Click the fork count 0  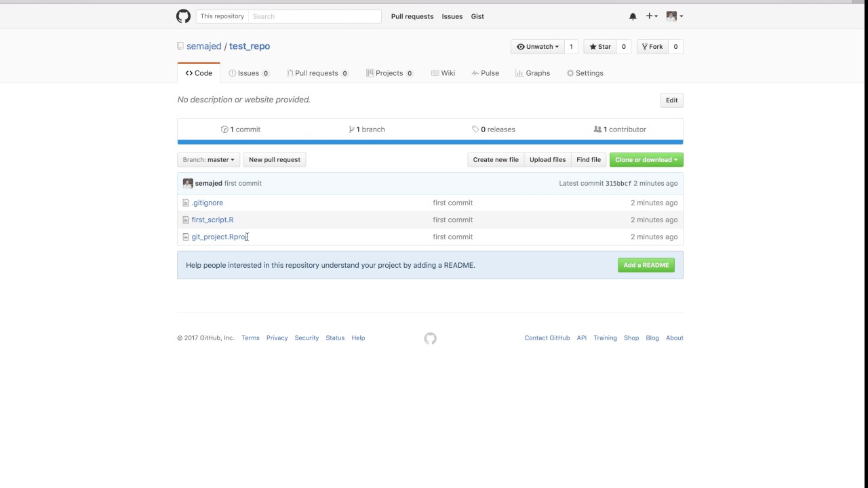point(675,47)
